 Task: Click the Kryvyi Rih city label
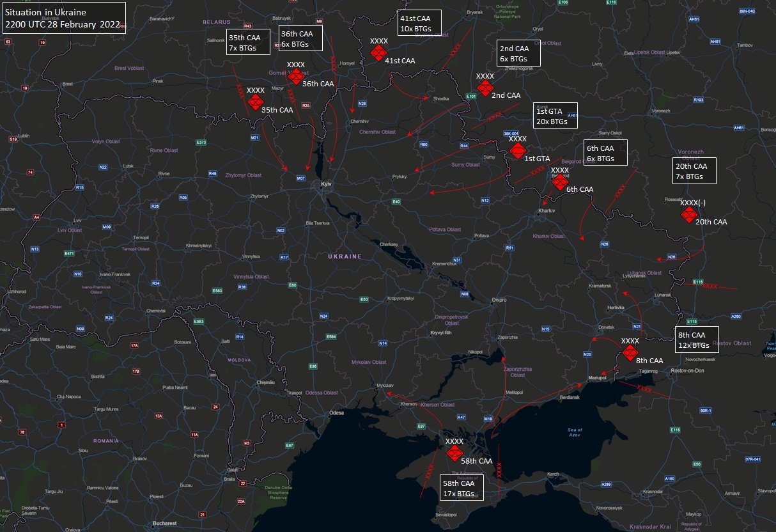coord(441,332)
